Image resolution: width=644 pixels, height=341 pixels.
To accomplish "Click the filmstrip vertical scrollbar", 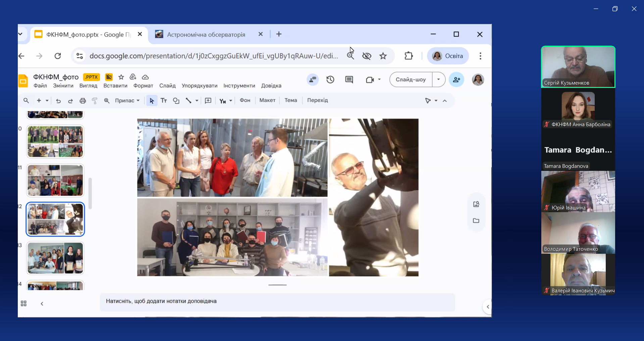I will tap(90, 193).
